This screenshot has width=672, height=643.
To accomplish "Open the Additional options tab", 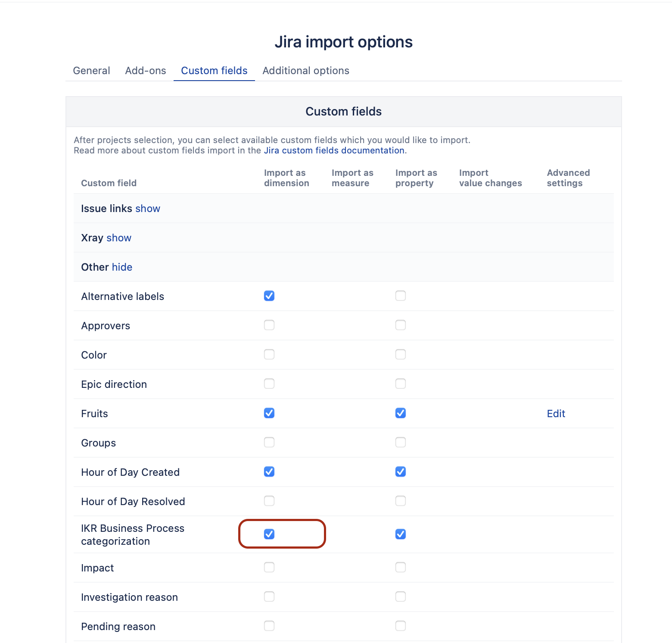I will [306, 71].
